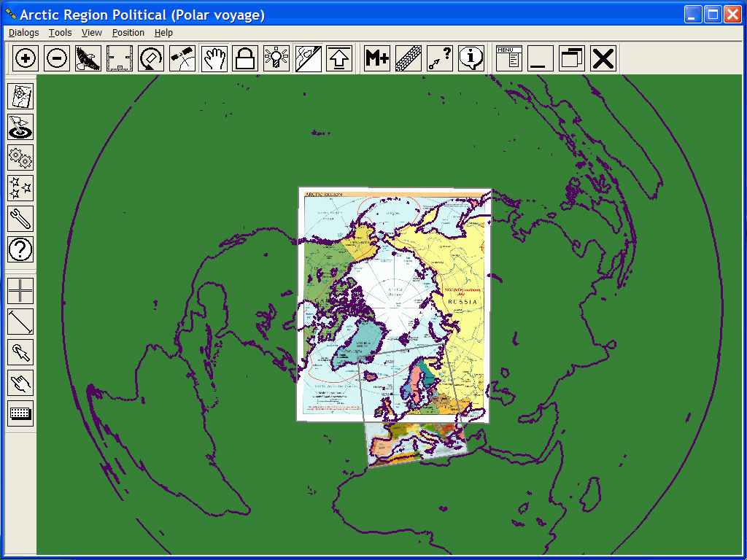Click the map scale ruler icon
The width and height of the screenshot is (747, 560).
point(120,58)
